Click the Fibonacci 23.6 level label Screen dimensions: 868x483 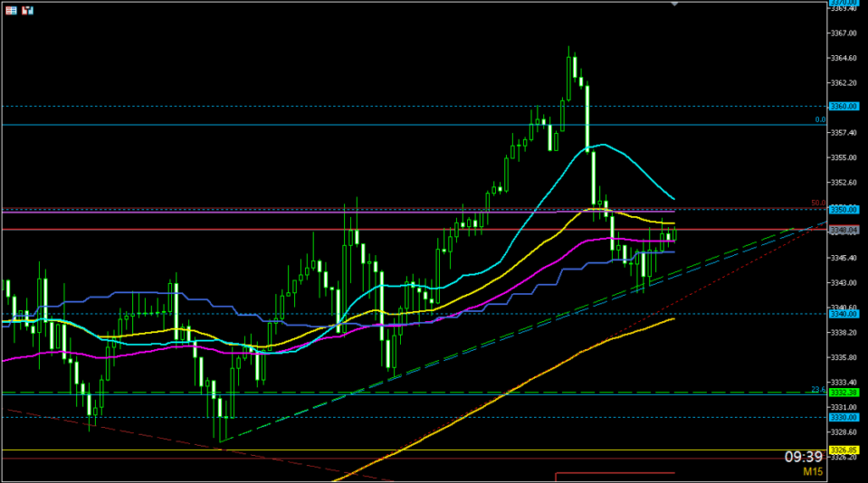pos(818,390)
